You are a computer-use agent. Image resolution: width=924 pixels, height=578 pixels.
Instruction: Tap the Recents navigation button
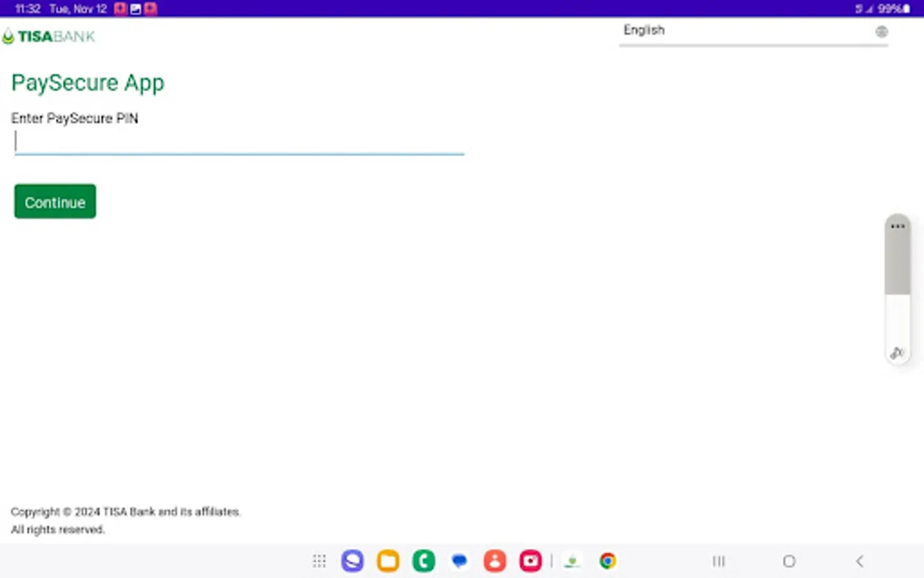point(718,561)
